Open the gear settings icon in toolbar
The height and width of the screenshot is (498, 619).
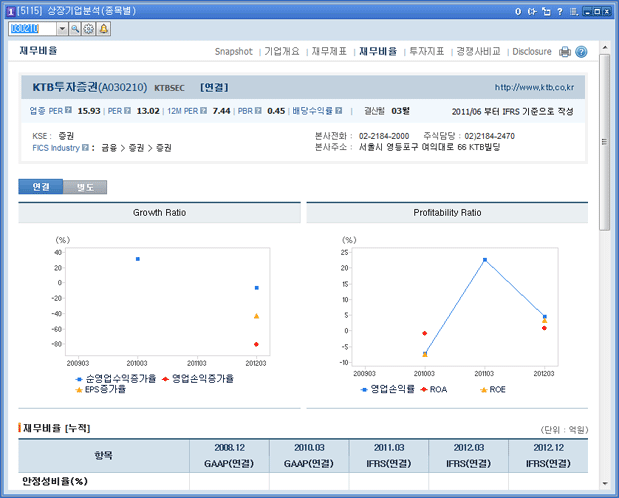(x=89, y=29)
